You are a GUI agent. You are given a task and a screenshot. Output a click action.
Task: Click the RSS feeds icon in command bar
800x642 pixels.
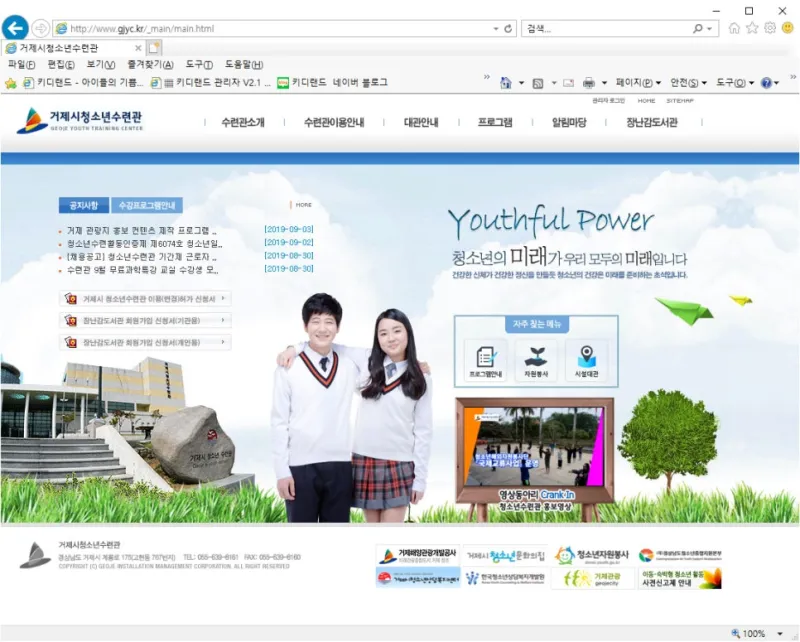[538, 83]
